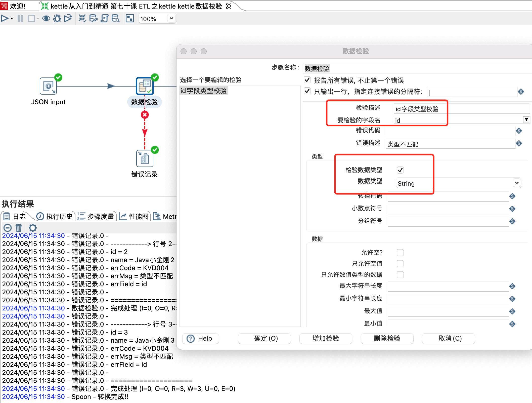
Task: Click the show results pane icon
Action: pos(130,18)
